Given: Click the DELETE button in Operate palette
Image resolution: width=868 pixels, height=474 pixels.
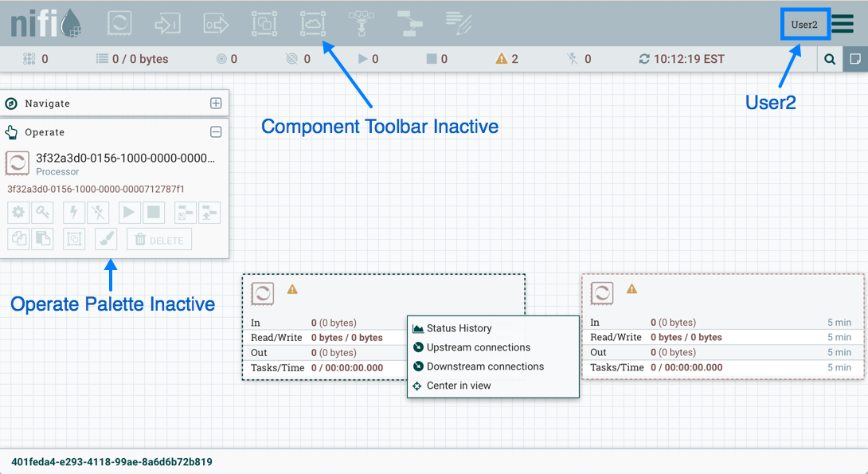Looking at the screenshot, I should tap(159, 240).
